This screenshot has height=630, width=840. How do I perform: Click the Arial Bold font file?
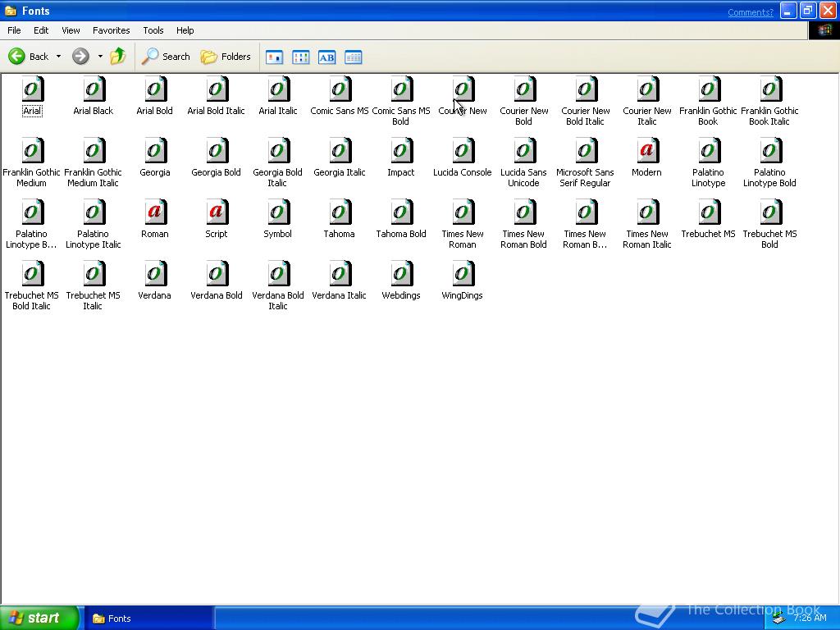tap(155, 89)
